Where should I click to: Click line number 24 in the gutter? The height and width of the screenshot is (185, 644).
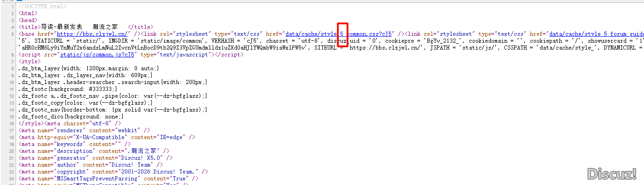tap(12, 179)
